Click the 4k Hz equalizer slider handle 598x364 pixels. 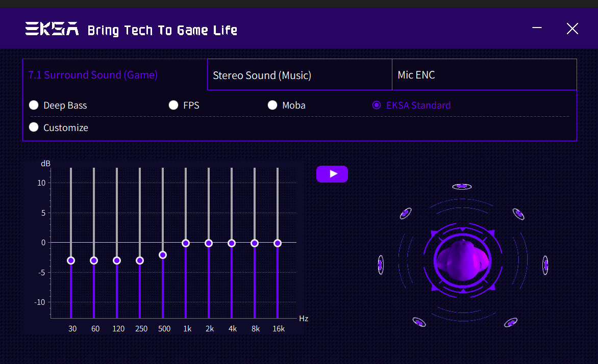232,243
